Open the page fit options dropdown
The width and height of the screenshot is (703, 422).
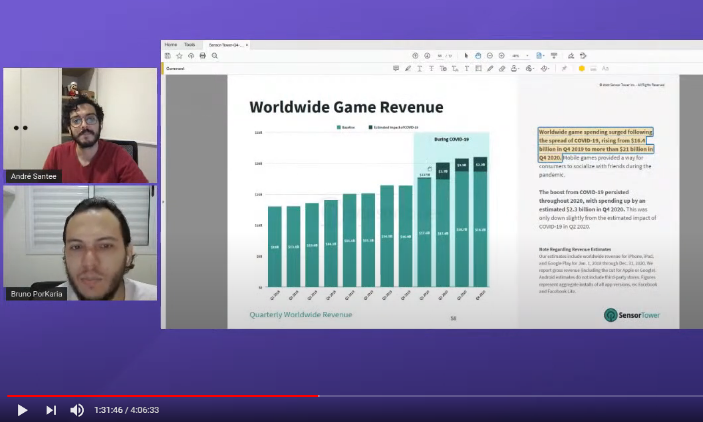(540, 56)
